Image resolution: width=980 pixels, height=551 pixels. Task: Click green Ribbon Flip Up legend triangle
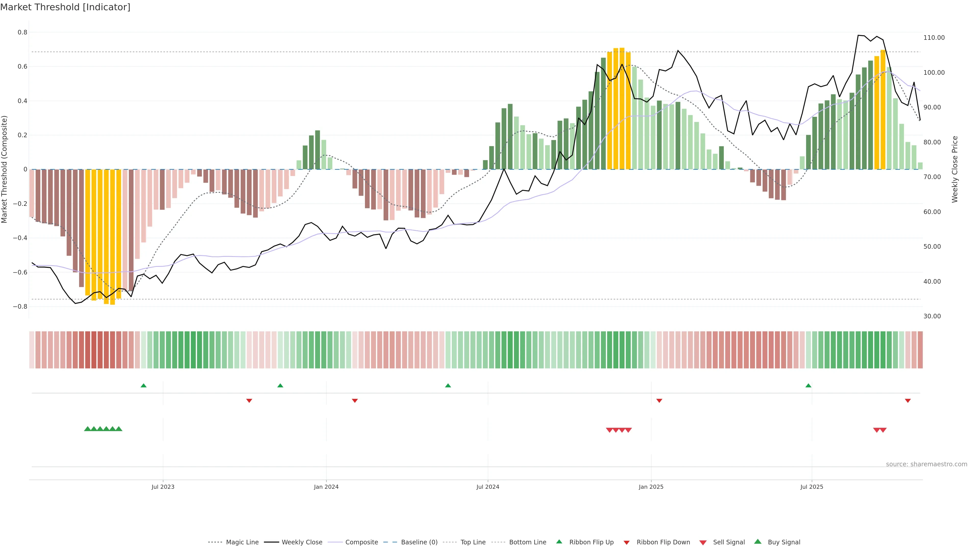[x=559, y=542]
